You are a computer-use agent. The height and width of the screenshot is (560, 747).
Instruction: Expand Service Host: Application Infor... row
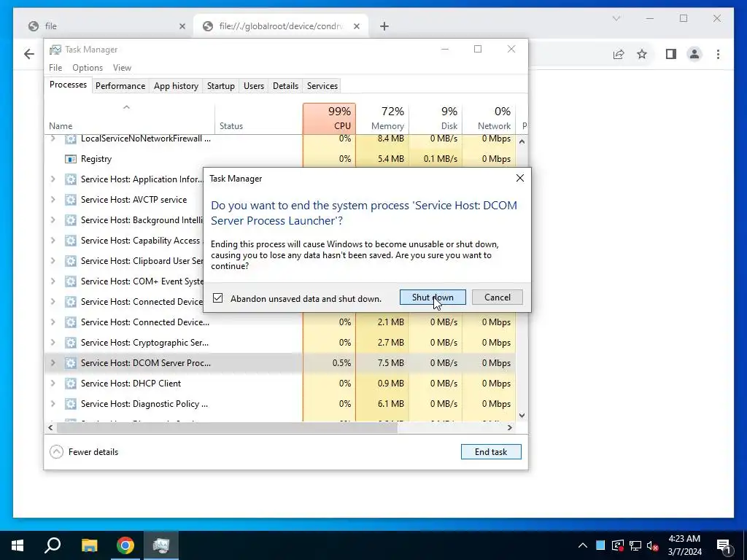(53, 179)
